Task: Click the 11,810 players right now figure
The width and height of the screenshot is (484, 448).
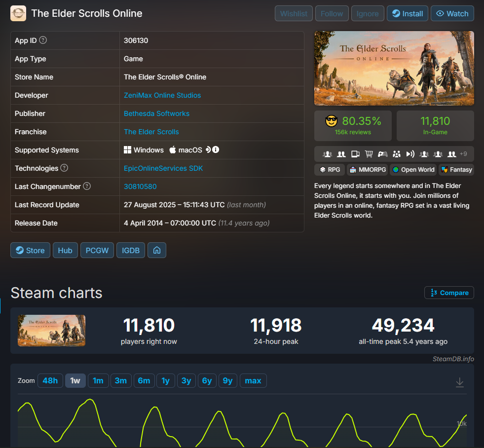Action: (x=149, y=325)
